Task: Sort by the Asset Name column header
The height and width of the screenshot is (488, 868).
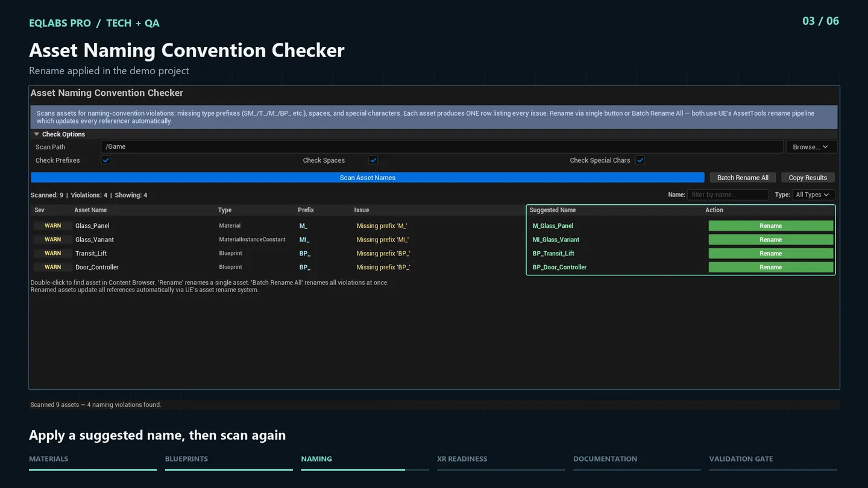Action: [90, 210]
